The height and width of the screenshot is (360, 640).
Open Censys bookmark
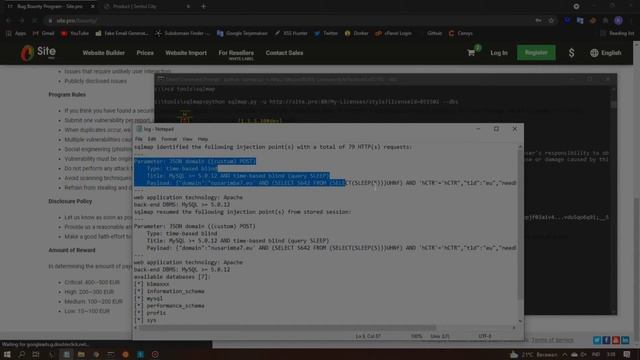pyautogui.click(x=461, y=33)
